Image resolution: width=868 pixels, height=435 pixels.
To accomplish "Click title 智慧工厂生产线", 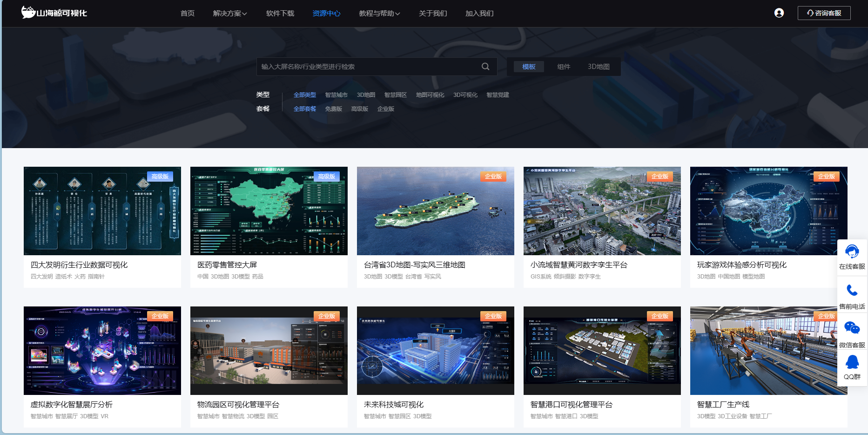I will coord(723,405).
